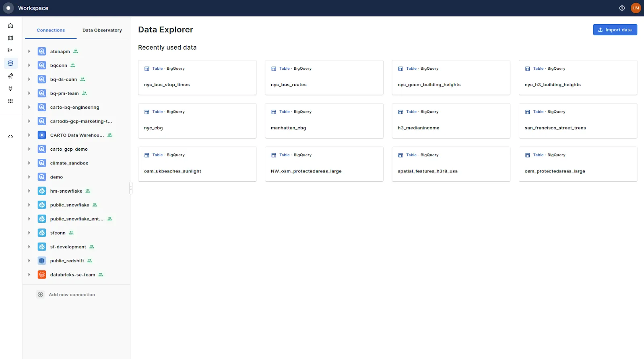Open the Developers code brackets icon
The width and height of the screenshot is (644, 359).
(10, 137)
